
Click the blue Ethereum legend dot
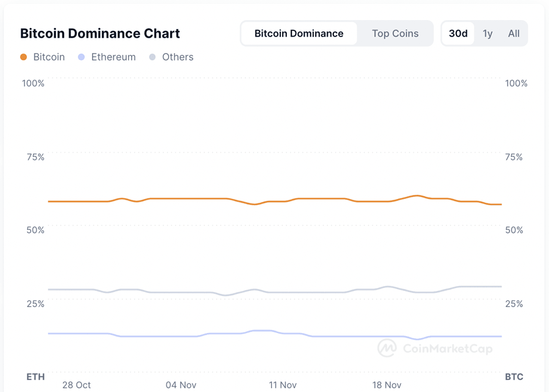(81, 57)
